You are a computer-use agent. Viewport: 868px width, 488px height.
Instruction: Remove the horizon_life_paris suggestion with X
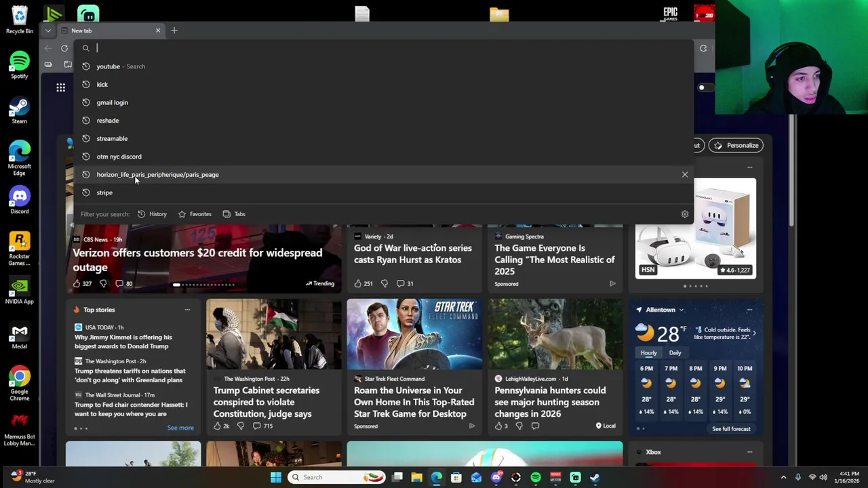[x=685, y=175]
